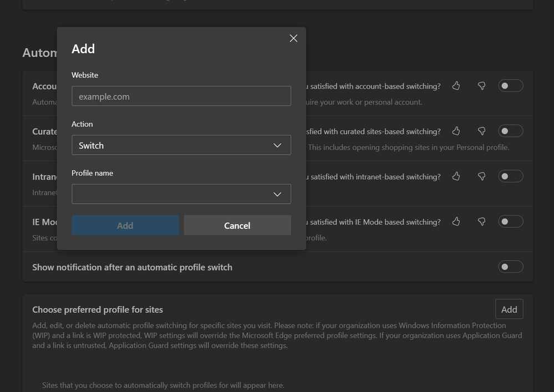Toggle IE Mode based switching switch
554x392 pixels.
point(510,222)
